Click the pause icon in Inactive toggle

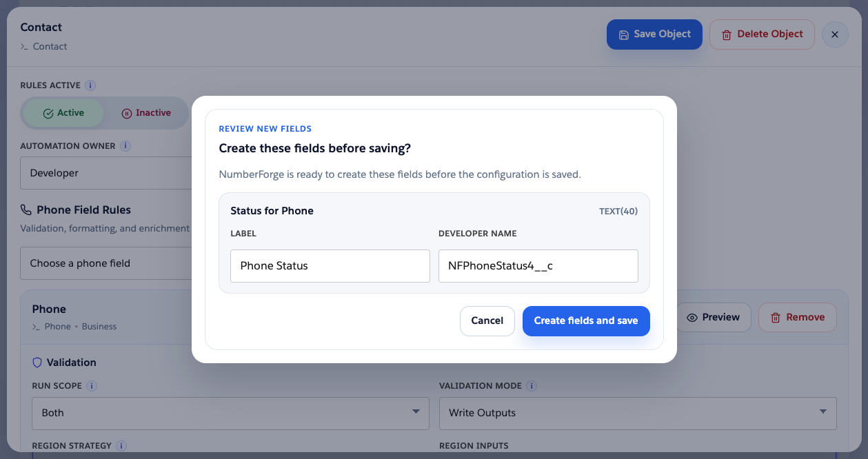point(127,114)
